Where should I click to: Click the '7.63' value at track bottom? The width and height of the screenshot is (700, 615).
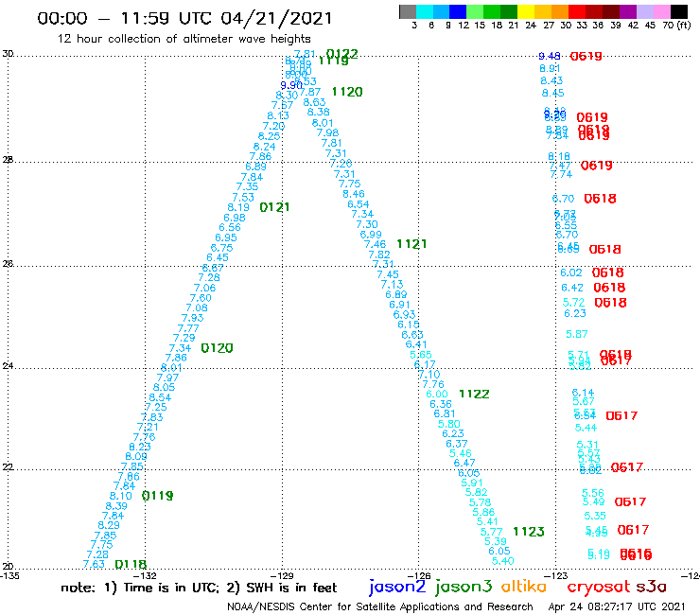click(94, 564)
